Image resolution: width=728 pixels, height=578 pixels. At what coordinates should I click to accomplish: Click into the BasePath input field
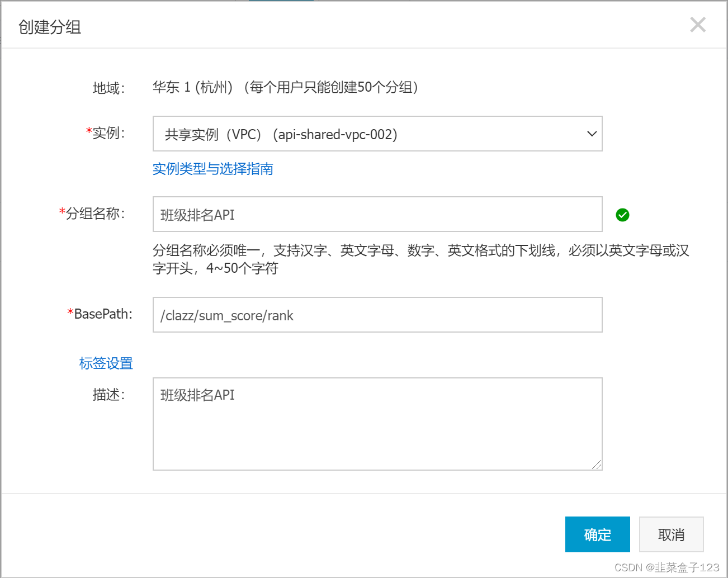click(x=377, y=315)
